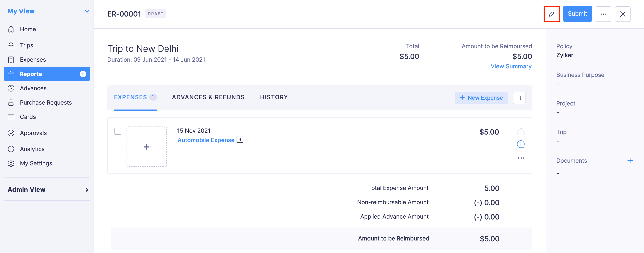The height and width of the screenshot is (253, 644).
Task: Collapse the My View dropdown
Action: click(87, 11)
